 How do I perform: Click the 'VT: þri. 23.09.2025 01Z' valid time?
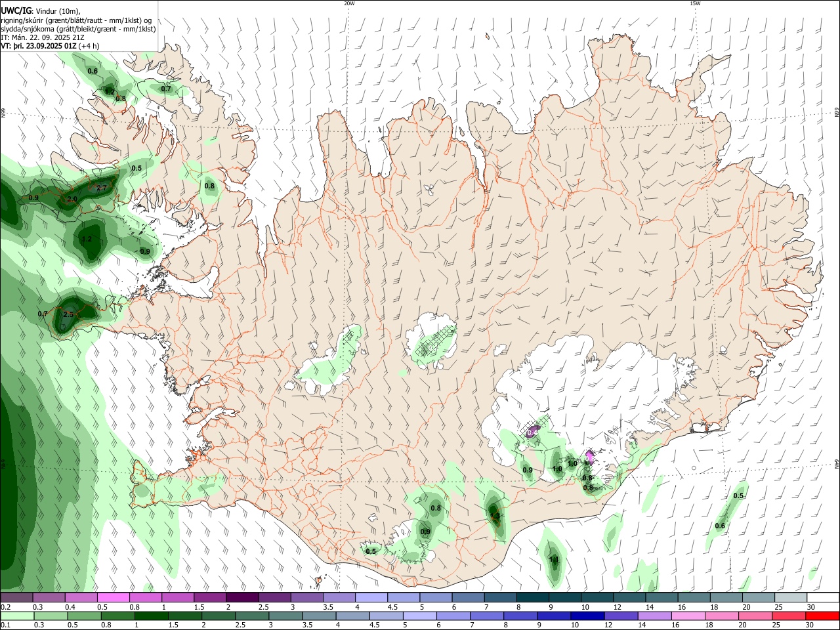click(x=38, y=46)
